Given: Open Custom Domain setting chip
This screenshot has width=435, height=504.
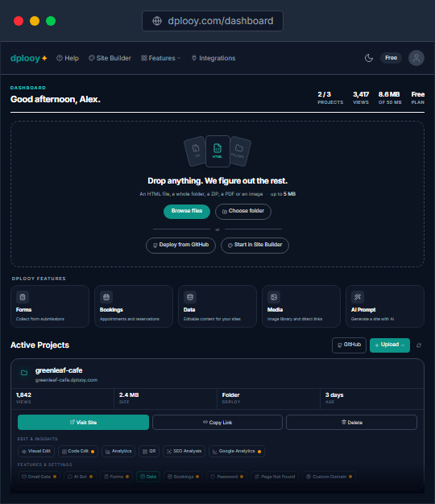Looking at the screenshot, I should pos(329,477).
